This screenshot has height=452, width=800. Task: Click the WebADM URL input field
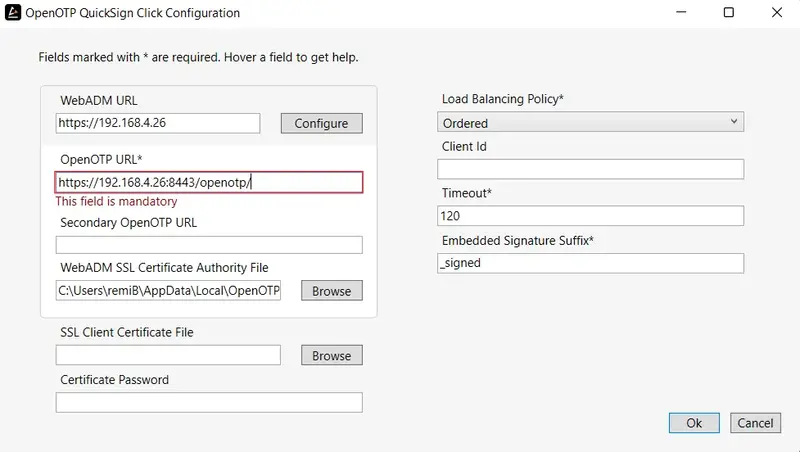(x=158, y=123)
